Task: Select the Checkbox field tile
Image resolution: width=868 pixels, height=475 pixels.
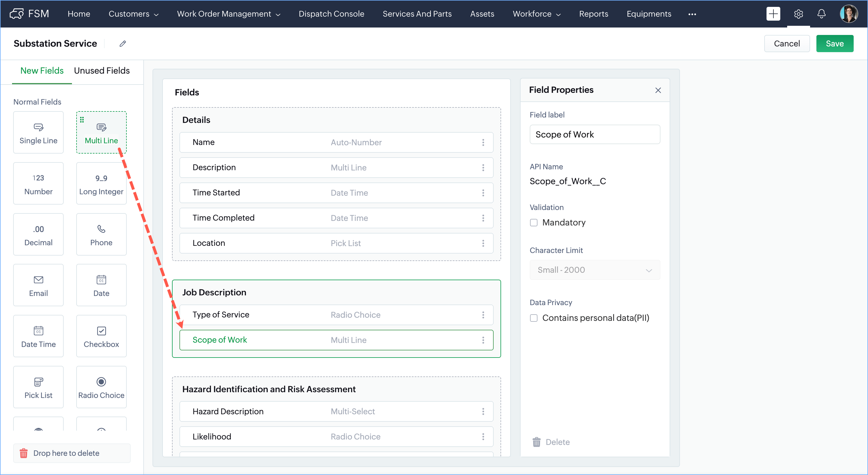Action: pos(101,336)
